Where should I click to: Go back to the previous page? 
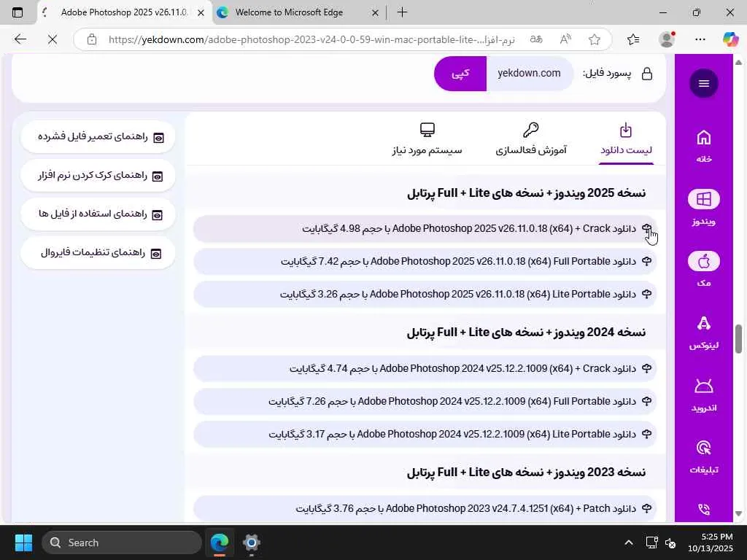(x=20, y=39)
